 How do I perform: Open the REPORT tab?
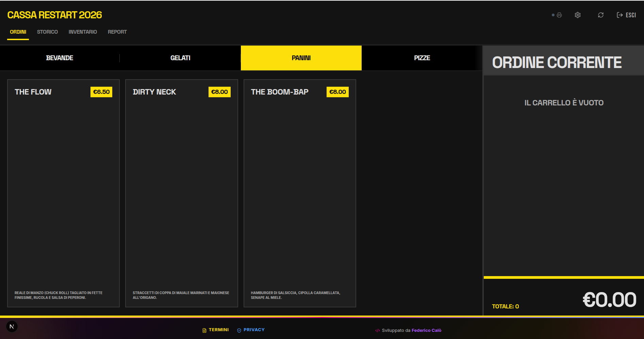coord(117,32)
